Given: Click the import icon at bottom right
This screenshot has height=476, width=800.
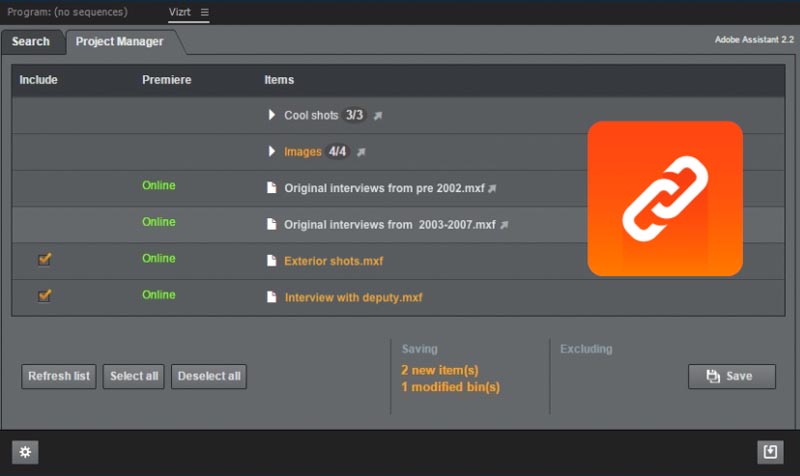Looking at the screenshot, I should tap(770, 452).
